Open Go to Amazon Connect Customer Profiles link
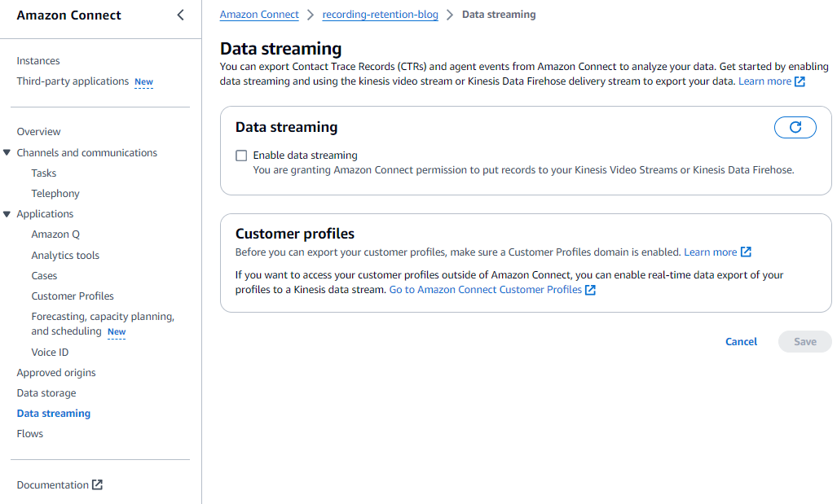837x504 pixels. [x=485, y=290]
